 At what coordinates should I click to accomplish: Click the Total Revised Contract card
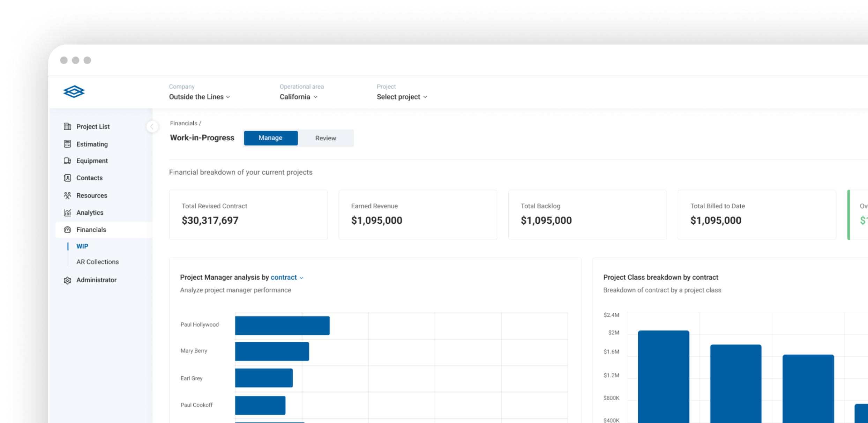tap(248, 215)
